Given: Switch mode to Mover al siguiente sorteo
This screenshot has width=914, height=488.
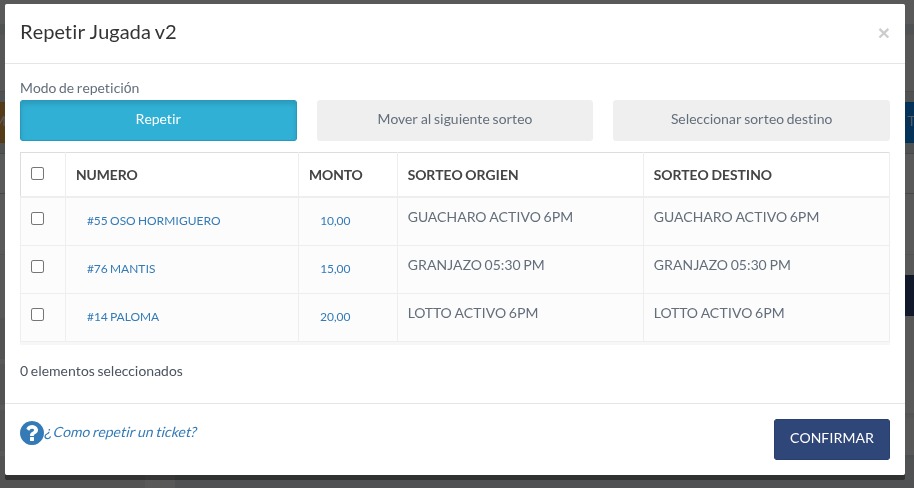Looking at the screenshot, I should click(x=455, y=120).
